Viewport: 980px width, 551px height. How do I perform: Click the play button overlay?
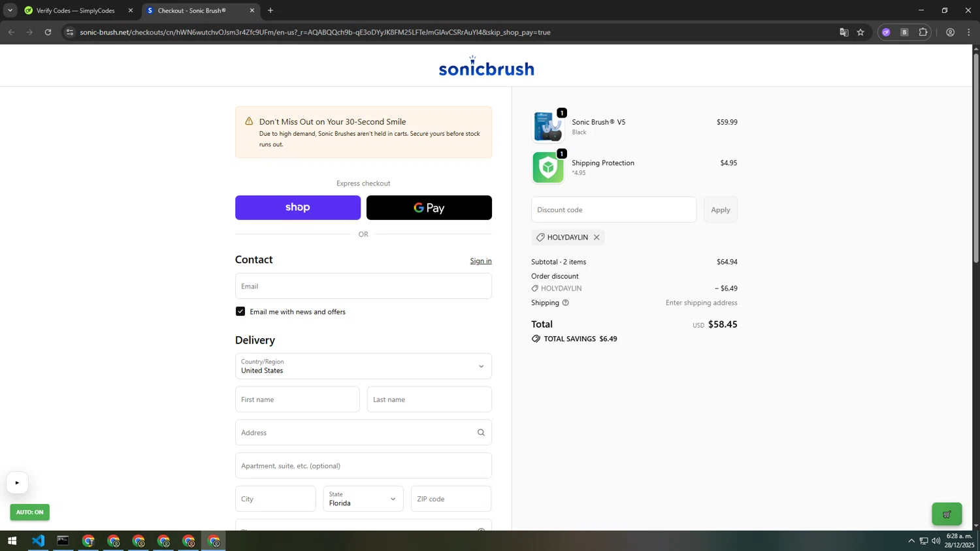click(17, 483)
